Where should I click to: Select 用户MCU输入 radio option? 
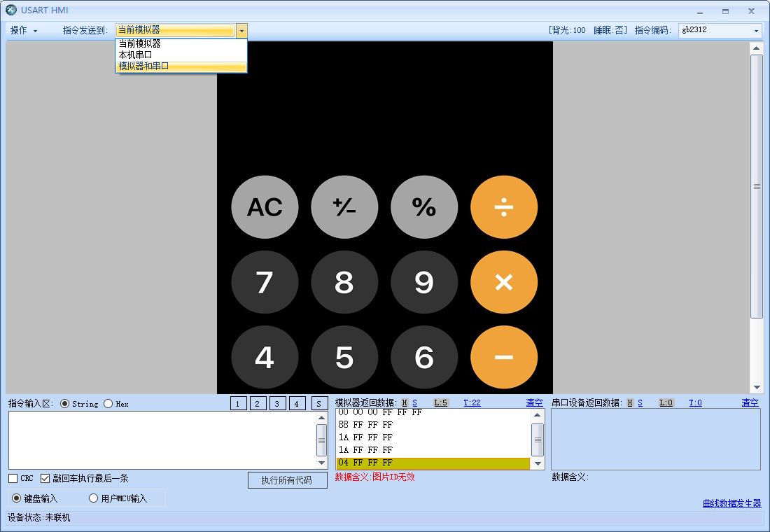click(93, 498)
